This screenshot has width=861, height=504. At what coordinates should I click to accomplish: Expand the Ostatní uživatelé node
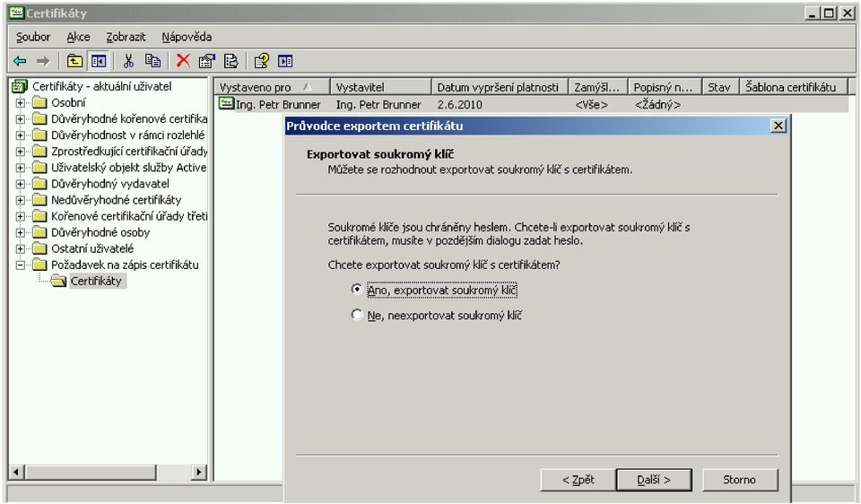tap(21, 248)
